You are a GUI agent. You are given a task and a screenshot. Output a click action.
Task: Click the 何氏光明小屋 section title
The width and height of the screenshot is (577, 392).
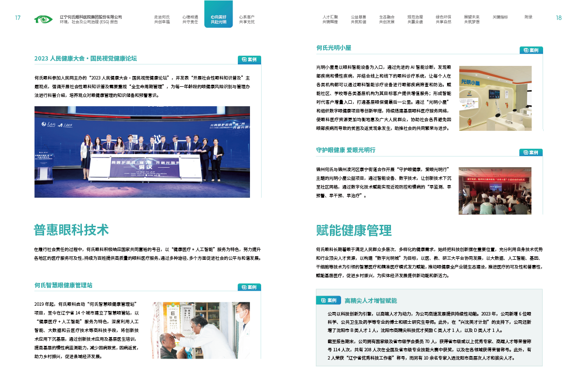[x=333, y=48]
